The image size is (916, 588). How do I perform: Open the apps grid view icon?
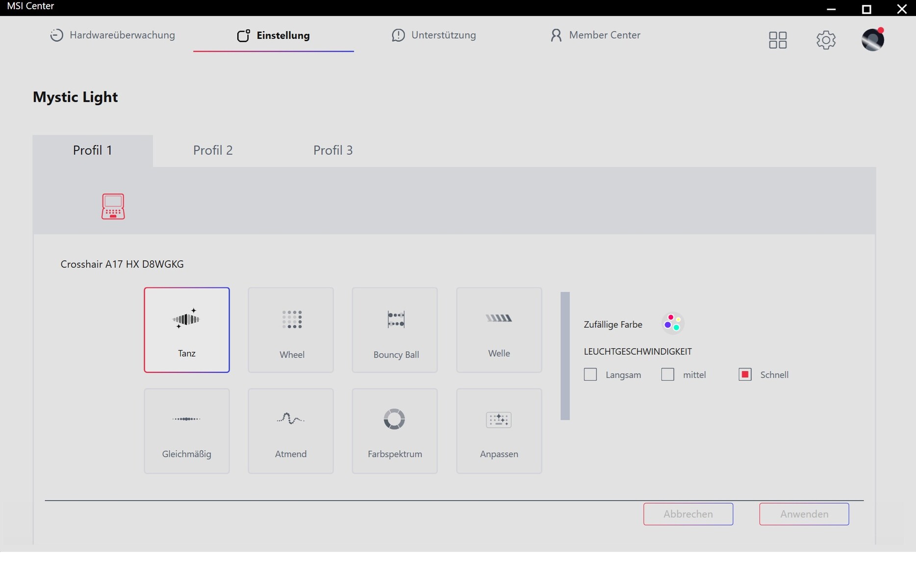point(778,40)
